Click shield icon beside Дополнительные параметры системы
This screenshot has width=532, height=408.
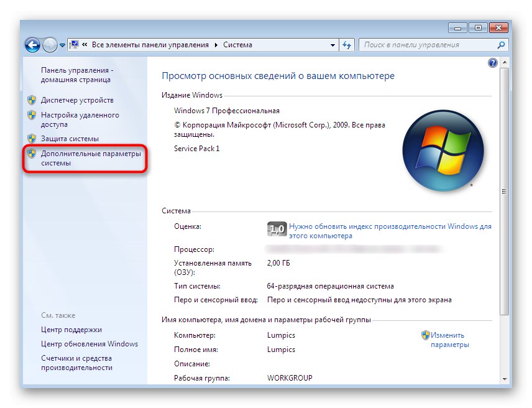click(x=32, y=154)
